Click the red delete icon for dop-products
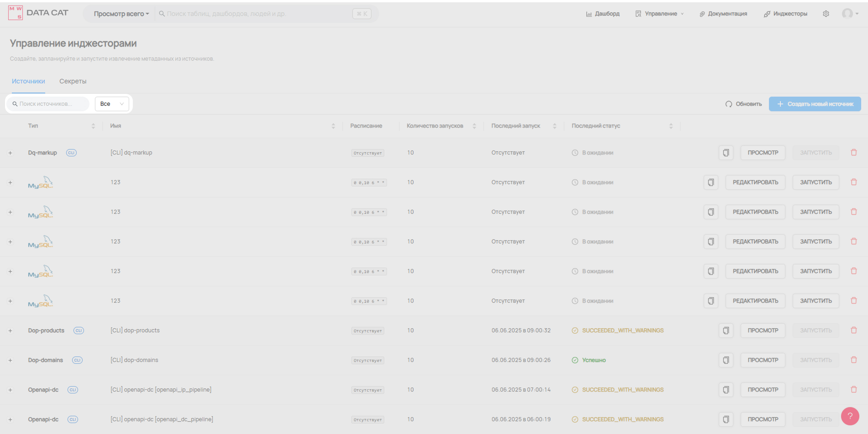The width and height of the screenshot is (868, 434). point(853,330)
